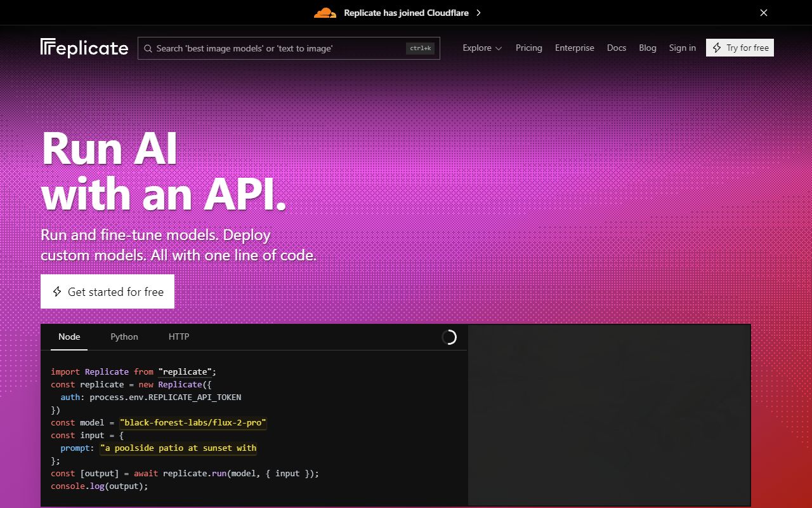Click the lightning icon in Try for free
Image resolution: width=812 pixels, height=508 pixels.
pyautogui.click(x=717, y=47)
